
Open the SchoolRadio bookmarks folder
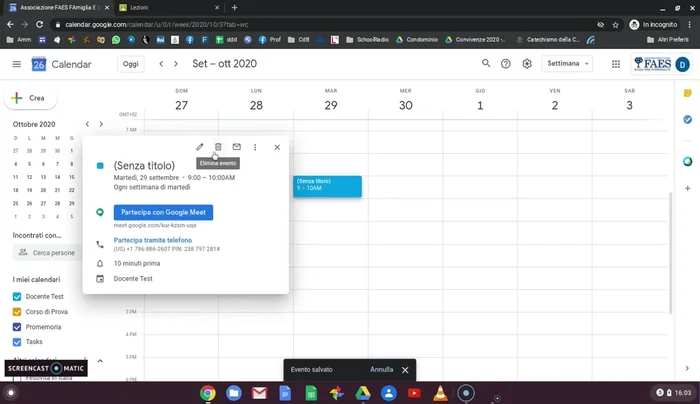(367, 40)
